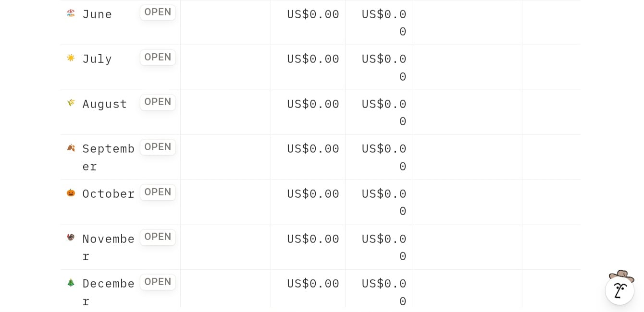
Task: Select December's wrapped US$0.00 cell
Action: tap(384, 292)
